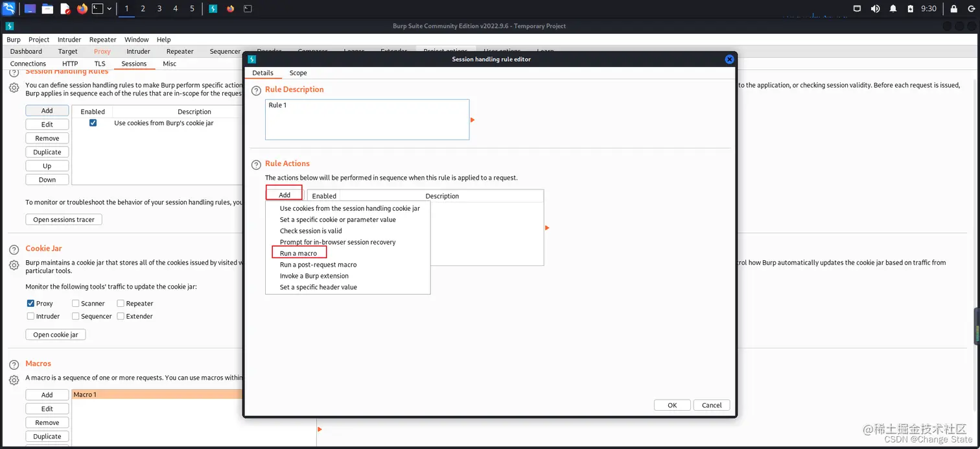
Task: Open the Project menu
Action: click(39, 40)
